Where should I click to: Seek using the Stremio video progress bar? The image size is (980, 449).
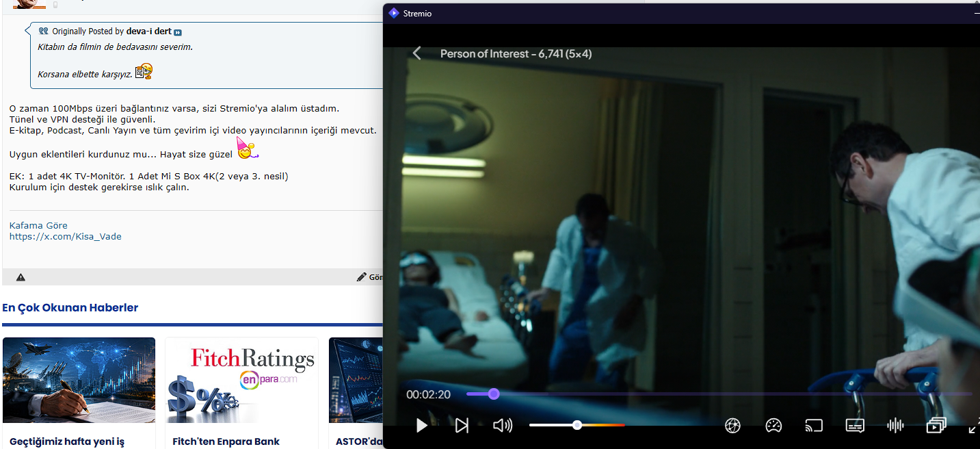719,394
